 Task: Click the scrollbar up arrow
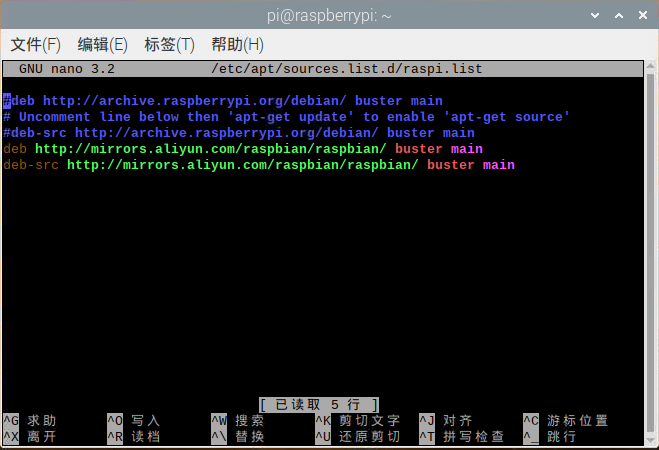(x=650, y=66)
